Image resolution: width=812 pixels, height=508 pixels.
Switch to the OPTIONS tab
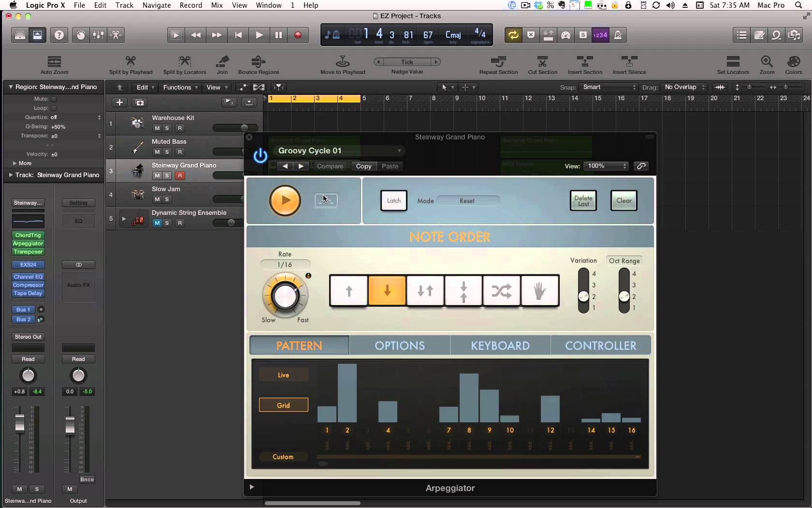400,345
